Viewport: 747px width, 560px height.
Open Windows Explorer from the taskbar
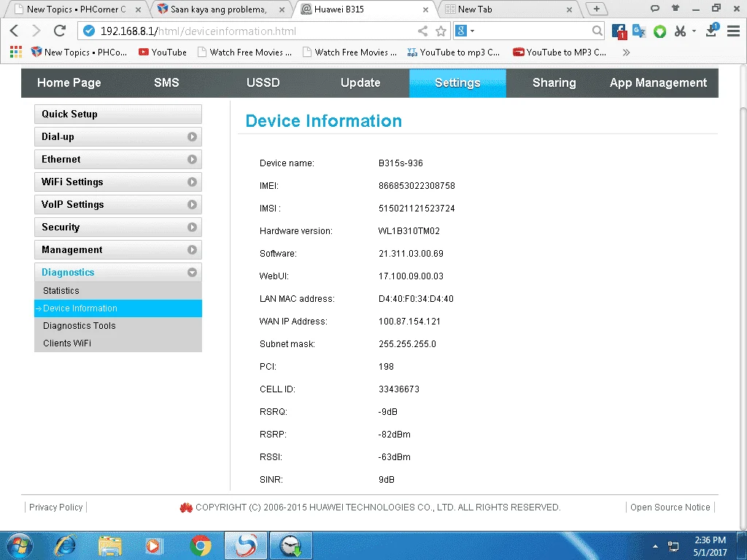tap(110, 545)
